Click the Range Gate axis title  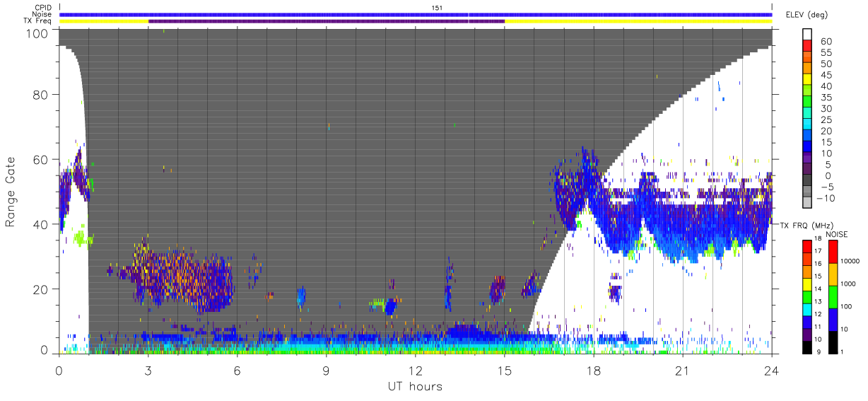11,192
